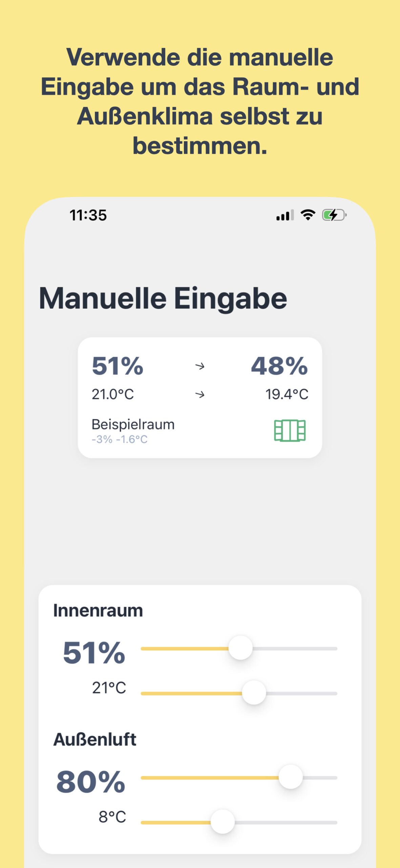Tap the Beispielraum room name
This screenshot has height=868, width=400.
pyautogui.click(x=133, y=425)
